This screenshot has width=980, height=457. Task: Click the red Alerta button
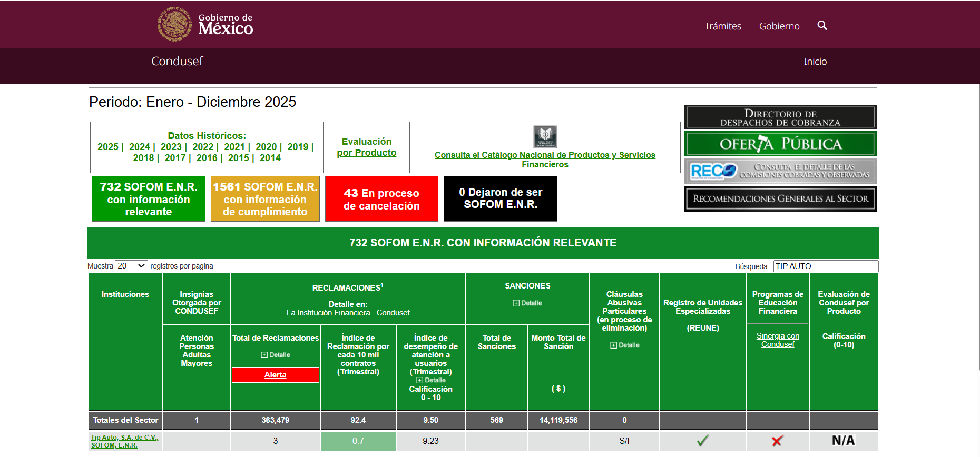[276, 375]
